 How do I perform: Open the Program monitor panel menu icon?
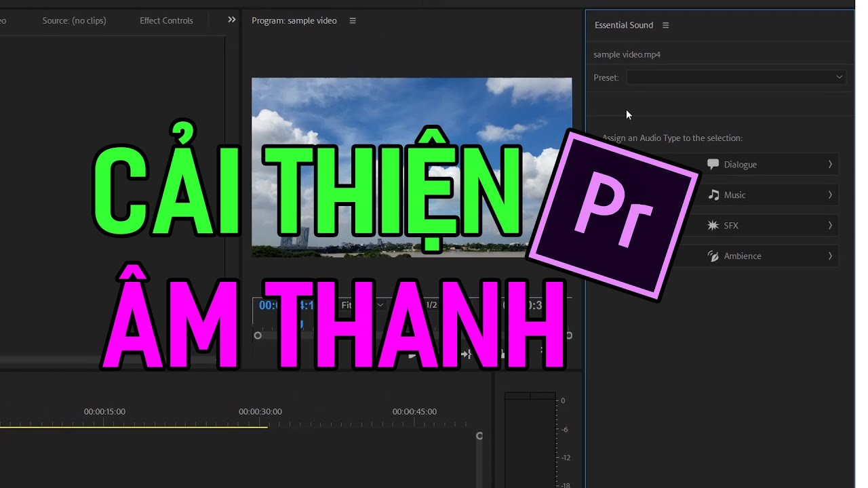[x=353, y=20]
